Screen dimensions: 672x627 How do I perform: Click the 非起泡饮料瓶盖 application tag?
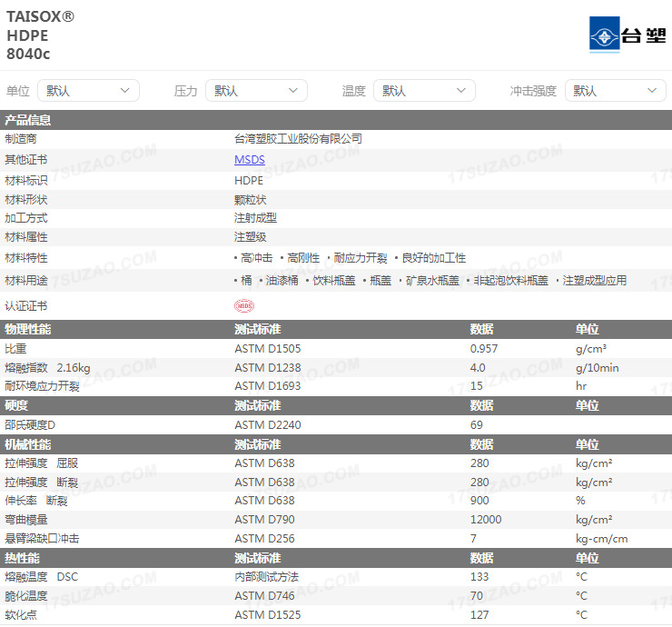click(x=510, y=281)
